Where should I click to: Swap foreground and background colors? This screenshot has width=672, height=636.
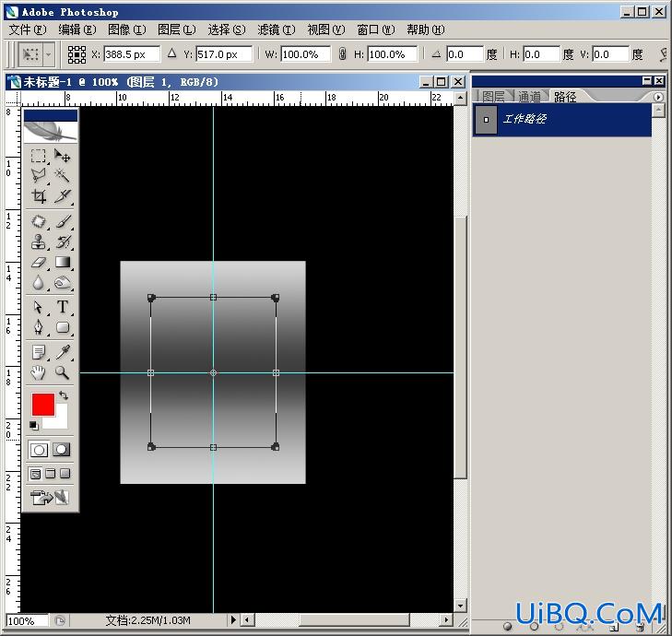click(x=64, y=395)
